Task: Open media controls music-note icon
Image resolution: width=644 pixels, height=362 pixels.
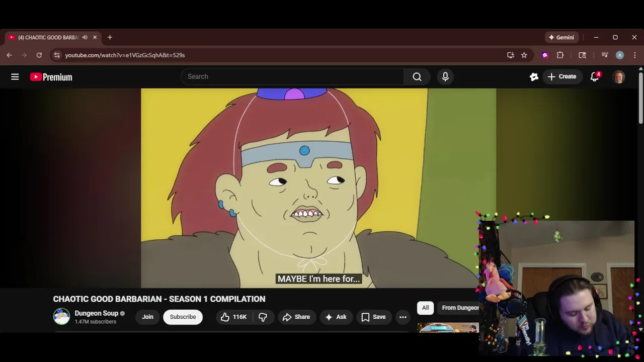Action: (605, 55)
